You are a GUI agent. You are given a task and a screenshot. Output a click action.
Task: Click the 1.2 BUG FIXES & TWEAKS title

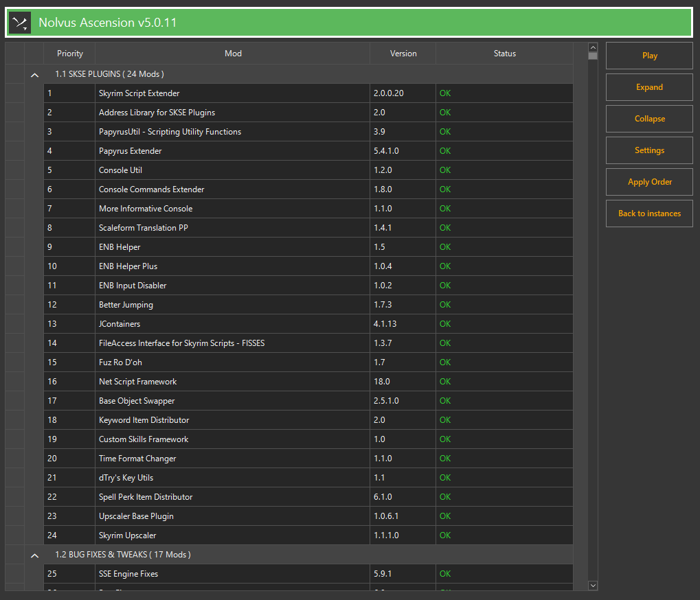click(123, 555)
